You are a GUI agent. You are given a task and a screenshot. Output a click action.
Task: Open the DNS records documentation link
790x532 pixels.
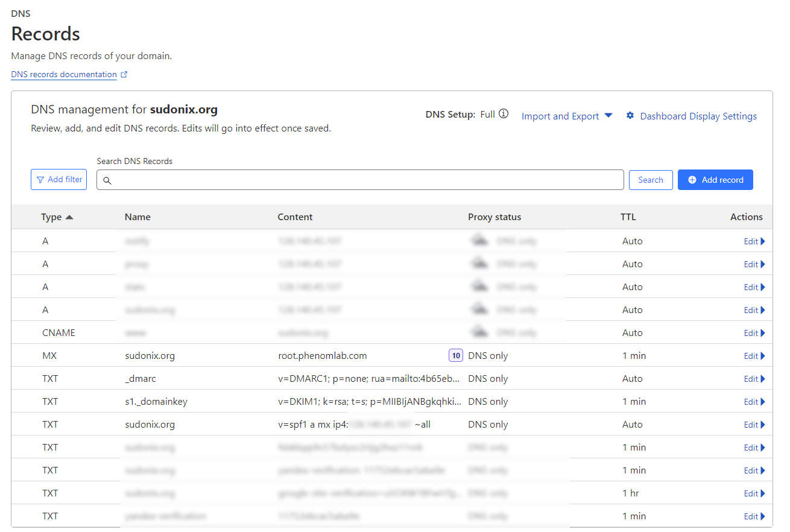64,75
